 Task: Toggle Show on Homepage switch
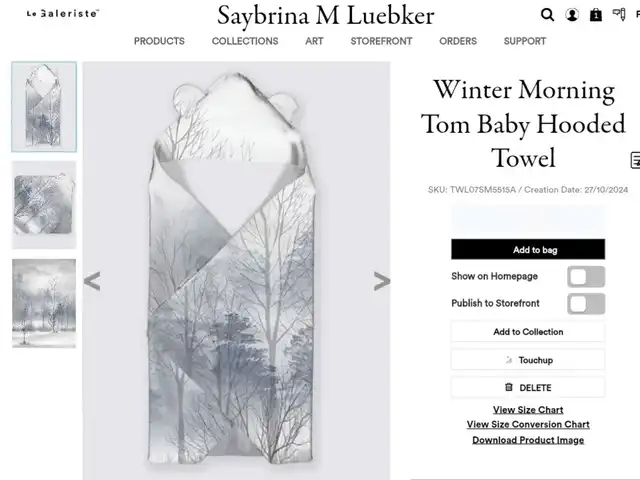pos(586,277)
